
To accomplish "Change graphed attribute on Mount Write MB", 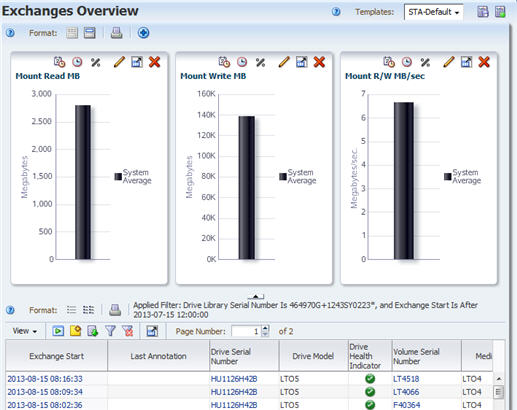I will (224, 62).
